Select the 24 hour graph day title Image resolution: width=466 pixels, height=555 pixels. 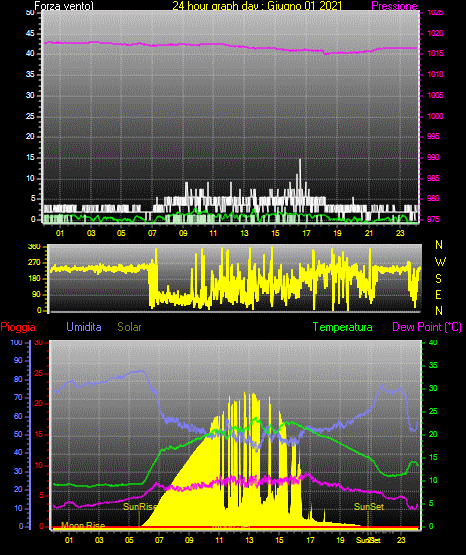point(257,6)
